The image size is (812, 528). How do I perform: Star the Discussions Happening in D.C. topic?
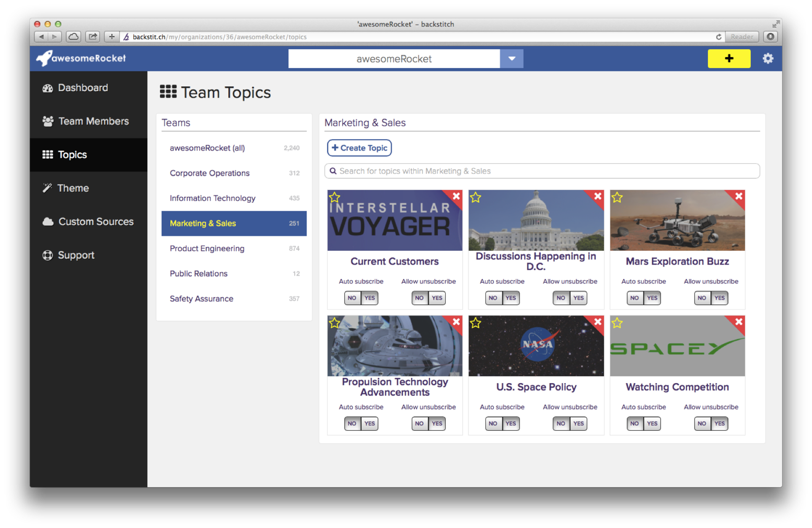pos(475,198)
